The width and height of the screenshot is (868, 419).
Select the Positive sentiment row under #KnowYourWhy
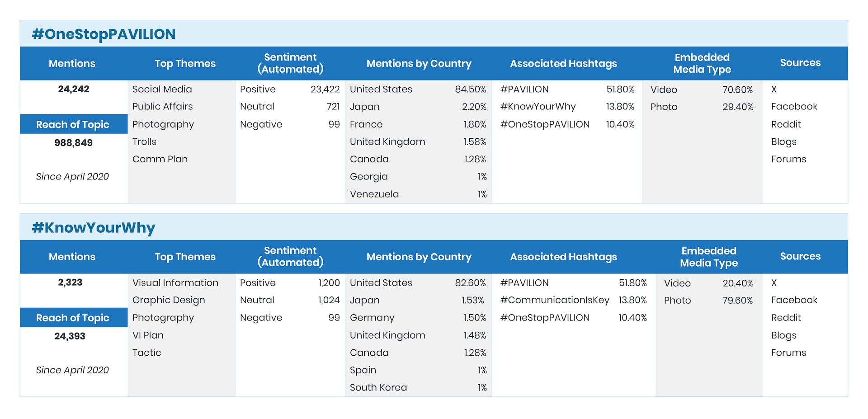(x=289, y=282)
